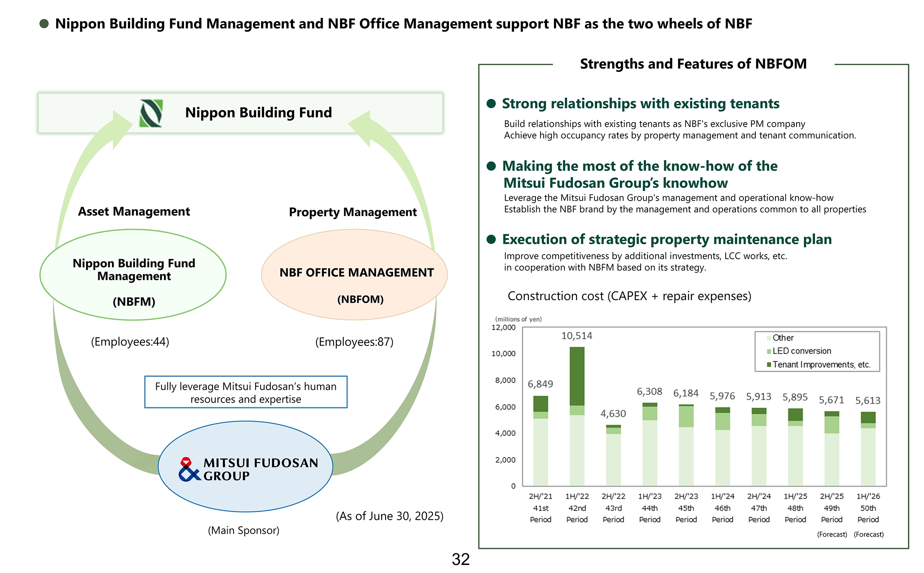Click the bullet before 'Making the most' heading

point(491,166)
